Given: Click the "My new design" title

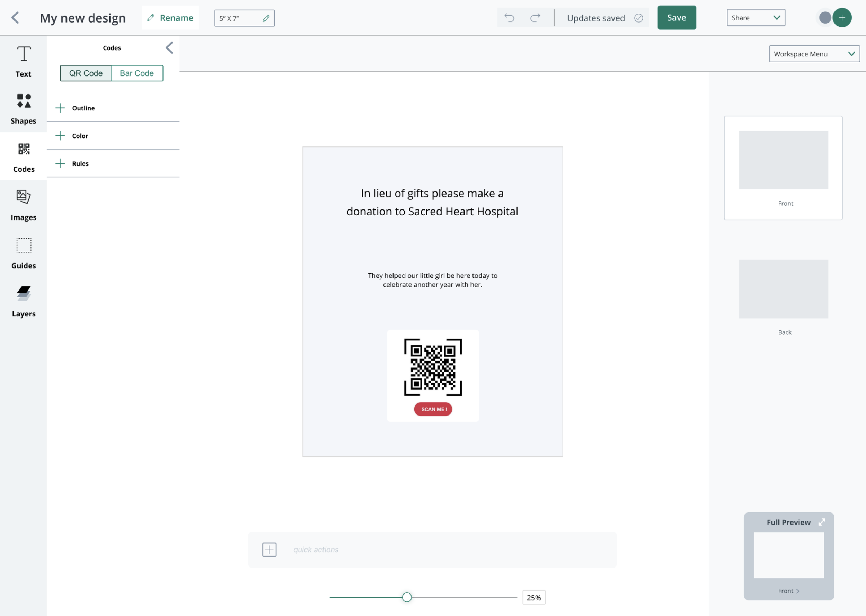Looking at the screenshot, I should point(83,18).
